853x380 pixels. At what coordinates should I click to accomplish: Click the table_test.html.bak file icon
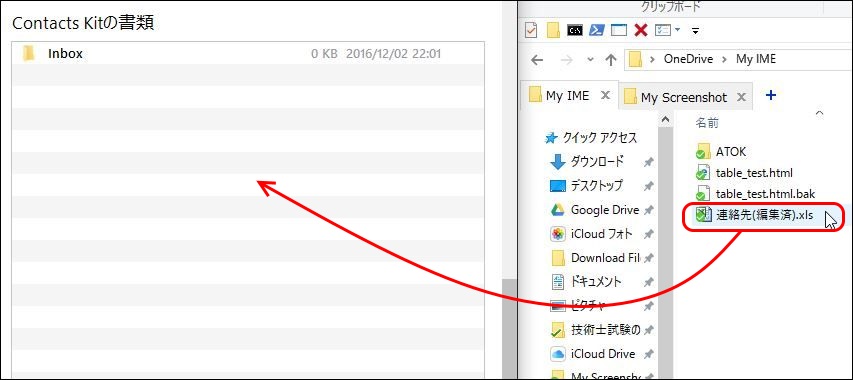[703, 194]
